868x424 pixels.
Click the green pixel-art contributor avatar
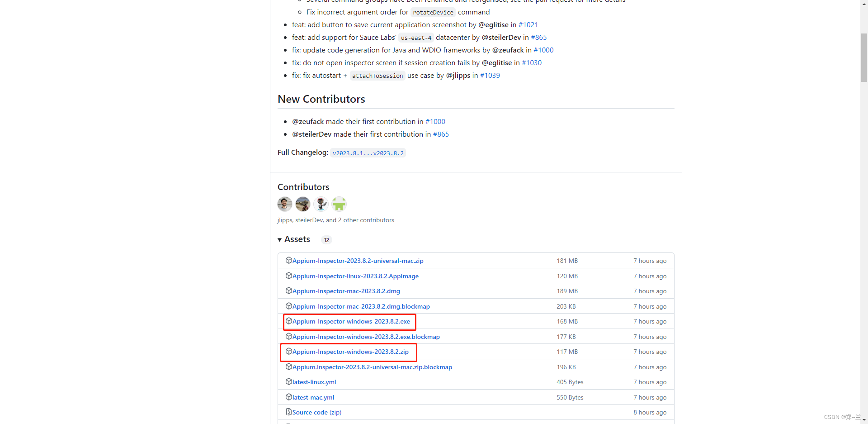coord(339,204)
